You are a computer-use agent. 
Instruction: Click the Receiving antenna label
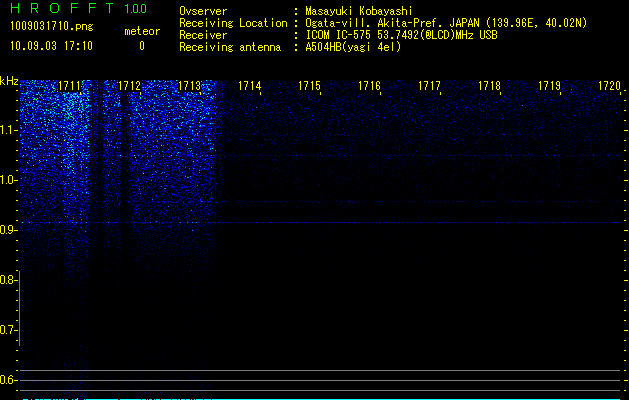pos(230,47)
